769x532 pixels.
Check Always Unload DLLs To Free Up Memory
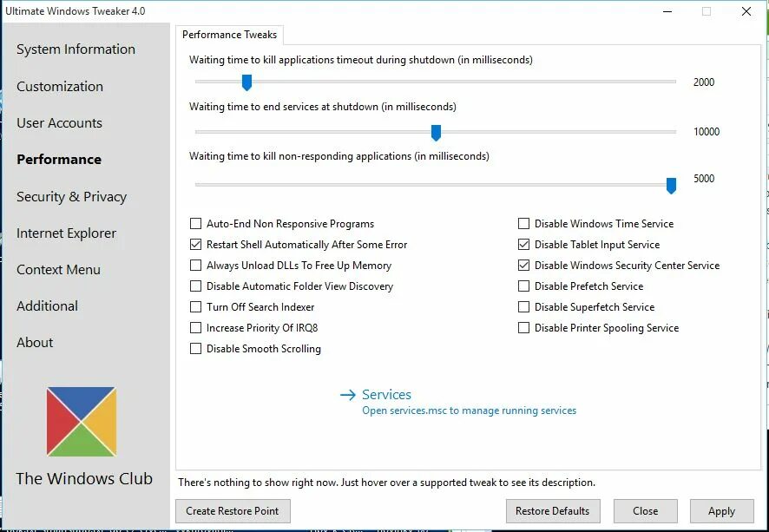[195, 266]
